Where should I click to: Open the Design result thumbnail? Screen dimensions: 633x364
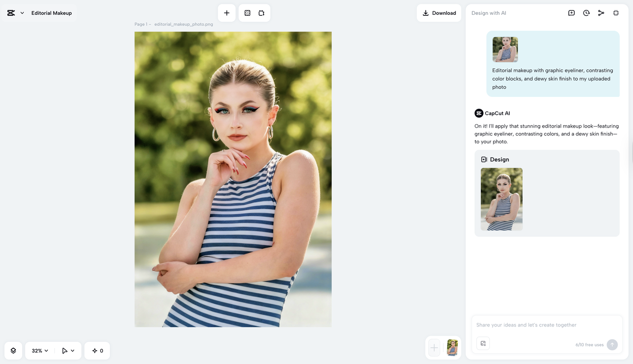click(501, 199)
